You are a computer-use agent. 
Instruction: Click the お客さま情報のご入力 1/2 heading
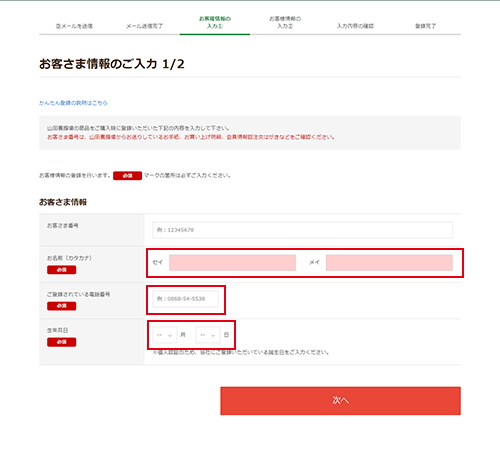point(112,64)
